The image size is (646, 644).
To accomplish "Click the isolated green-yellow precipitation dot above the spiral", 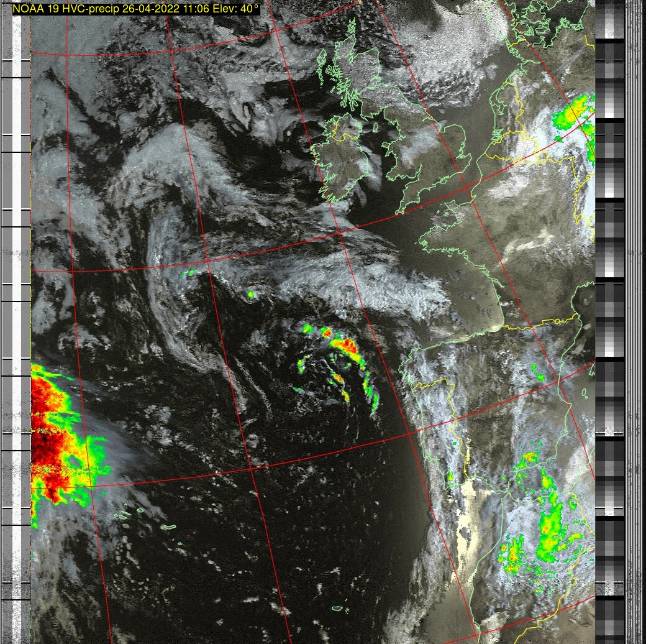I will 251,294.
